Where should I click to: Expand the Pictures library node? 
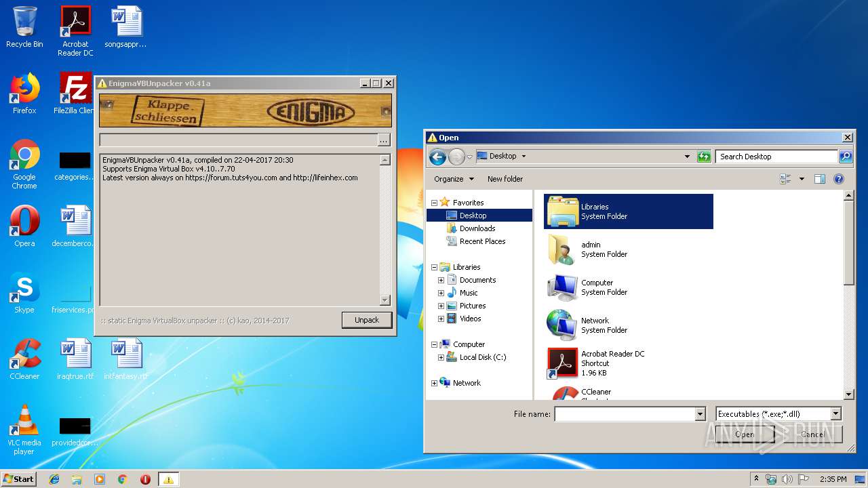pyautogui.click(x=441, y=306)
